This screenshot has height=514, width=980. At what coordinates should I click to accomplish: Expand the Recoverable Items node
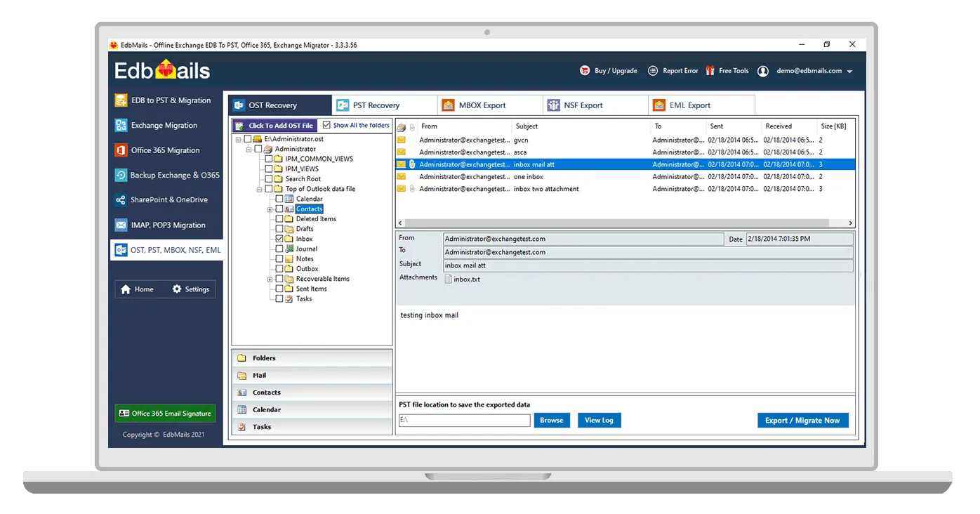click(270, 279)
